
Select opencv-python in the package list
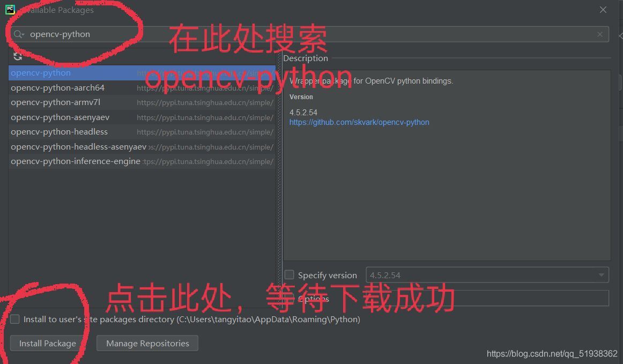coord(41,73)
